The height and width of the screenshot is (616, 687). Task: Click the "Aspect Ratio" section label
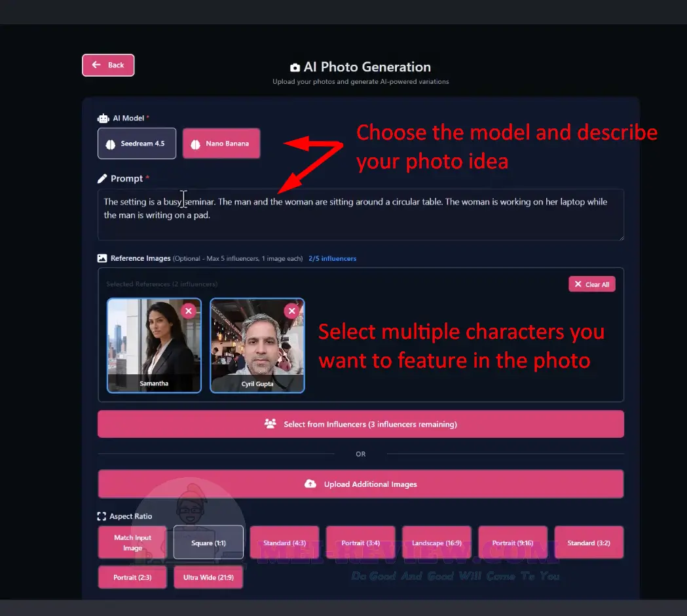pyautogui.click(x=130, y=516)
